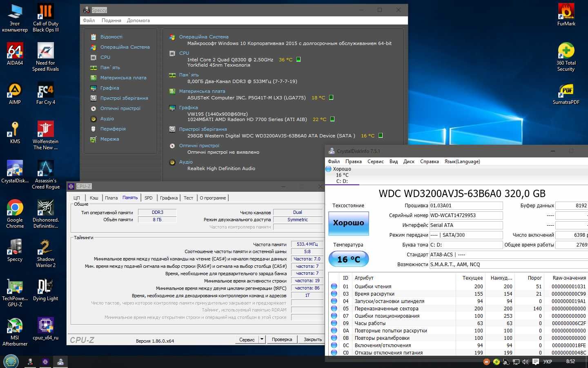Switch to CPU-Z via taskbar icon
The image size is (588, 368).
(x=45, y=361)
